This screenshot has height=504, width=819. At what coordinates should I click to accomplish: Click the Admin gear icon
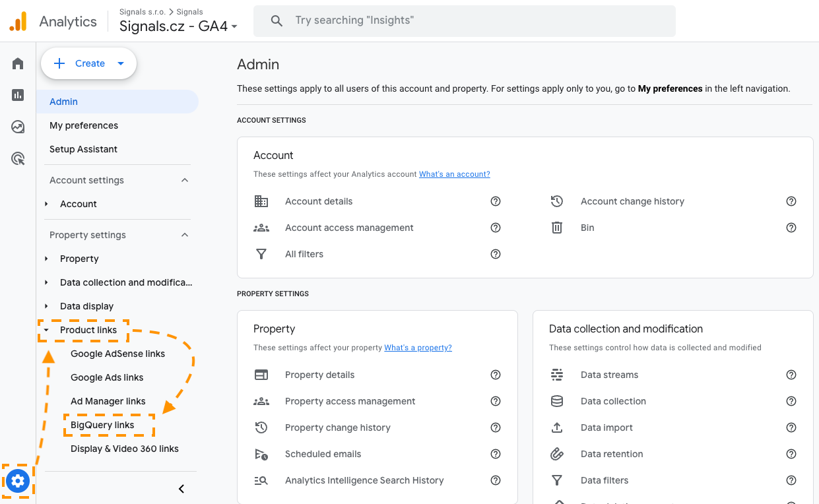[x=18, y=481]
